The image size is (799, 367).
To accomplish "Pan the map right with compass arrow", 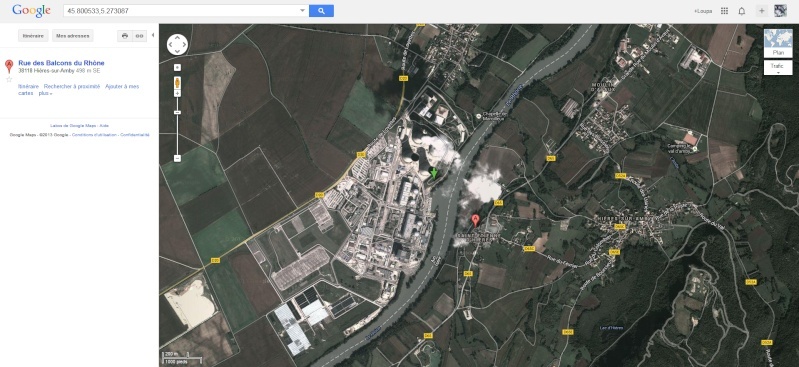I will click(x=184, y=45).
